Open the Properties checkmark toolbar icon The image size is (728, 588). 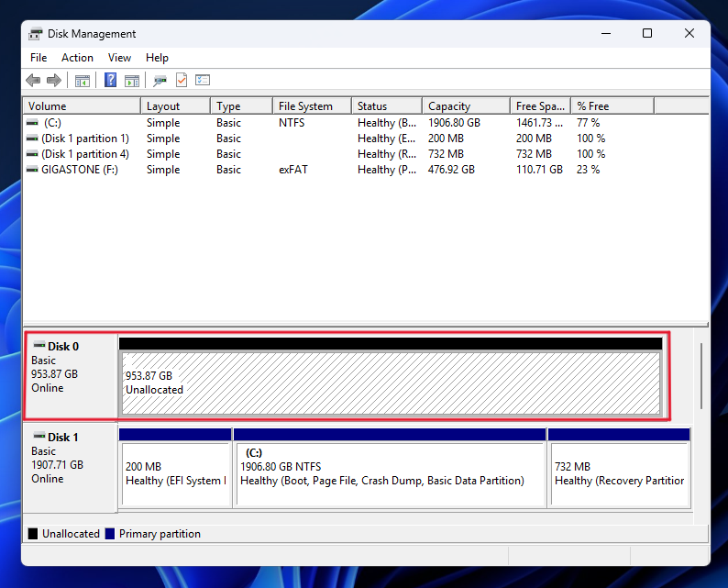182,80
